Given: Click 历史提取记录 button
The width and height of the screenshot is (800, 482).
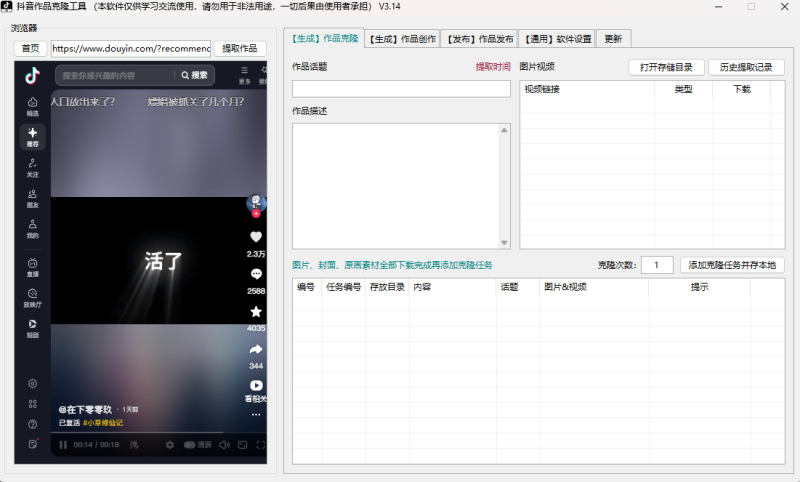Looking at the screenshot, I should (746, 67).
